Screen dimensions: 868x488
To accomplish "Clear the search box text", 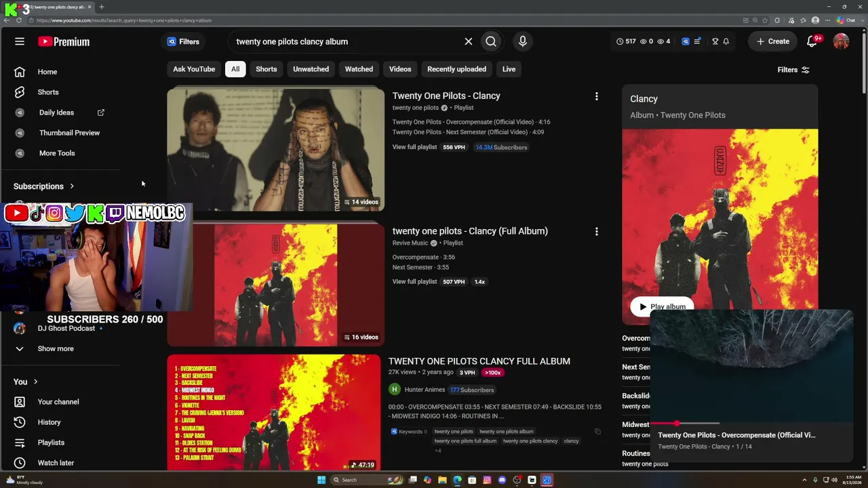I will click(469, 41).
